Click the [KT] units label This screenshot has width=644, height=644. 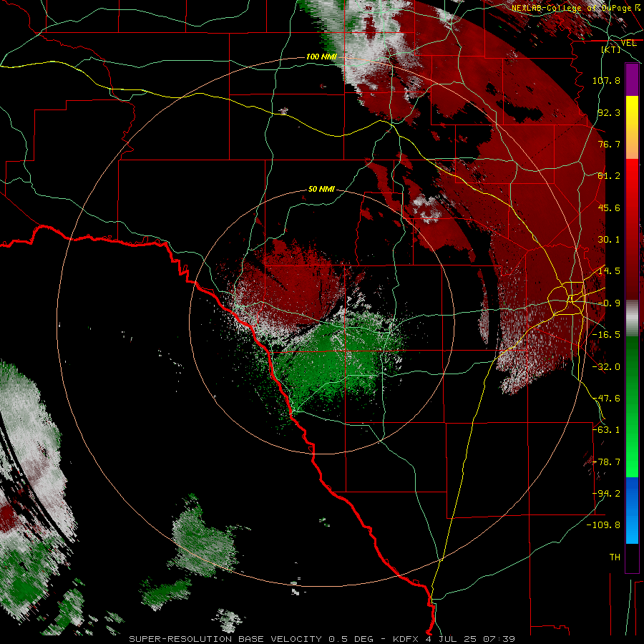click(611, 49)
